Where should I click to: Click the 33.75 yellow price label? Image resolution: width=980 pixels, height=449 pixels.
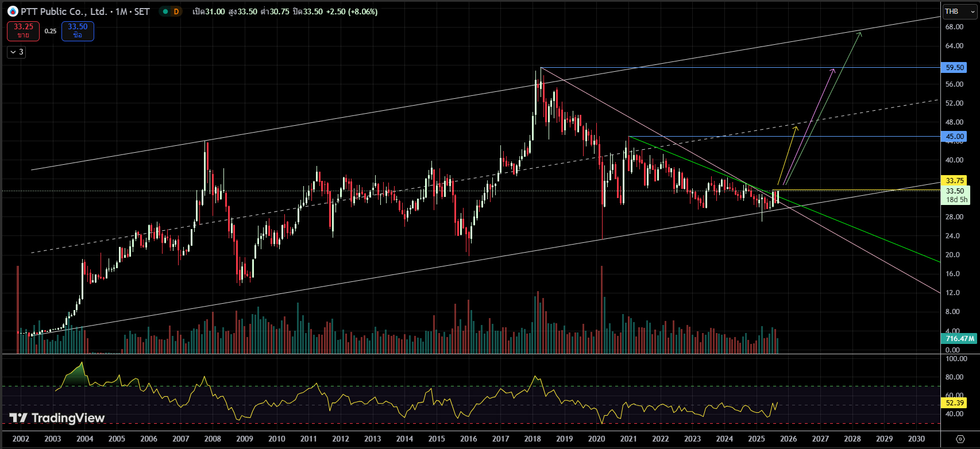[955, 181]
